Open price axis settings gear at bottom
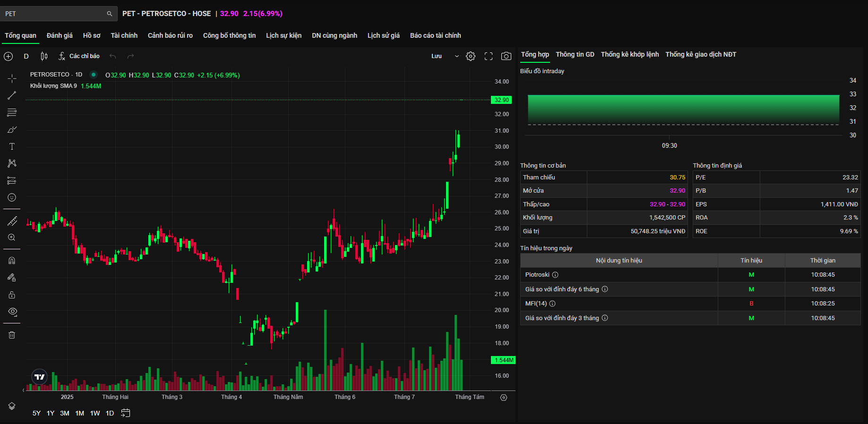 (504, 398)
